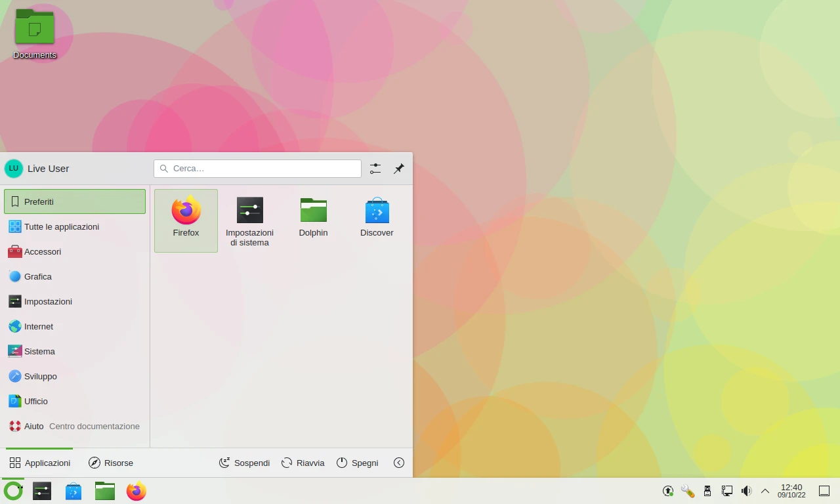This screenshot has width=840, height=504.
Task: Expand hidden system tray icons arrow
Action: (x=765, y=491)
